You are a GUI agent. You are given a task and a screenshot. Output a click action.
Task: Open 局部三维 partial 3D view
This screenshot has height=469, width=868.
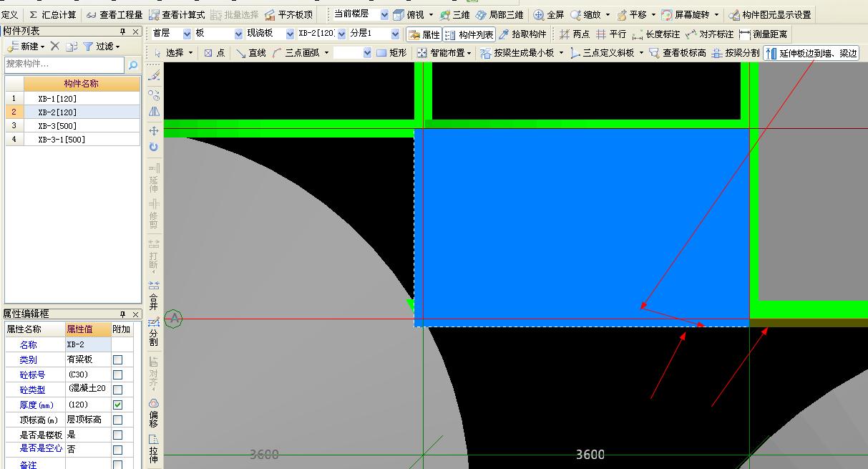499,14
